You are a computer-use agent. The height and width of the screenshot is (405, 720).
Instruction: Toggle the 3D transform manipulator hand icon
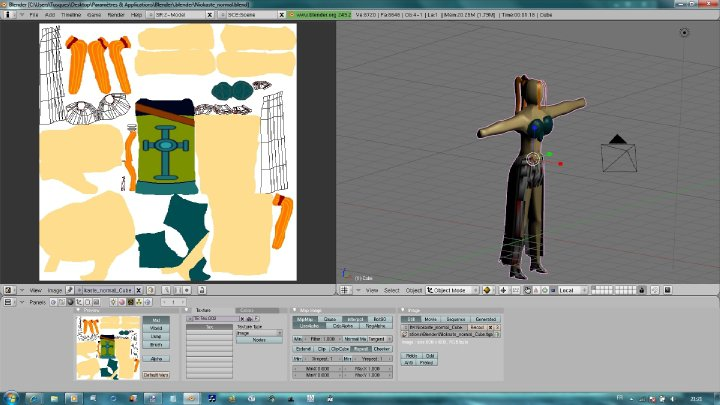pos(527,290)
